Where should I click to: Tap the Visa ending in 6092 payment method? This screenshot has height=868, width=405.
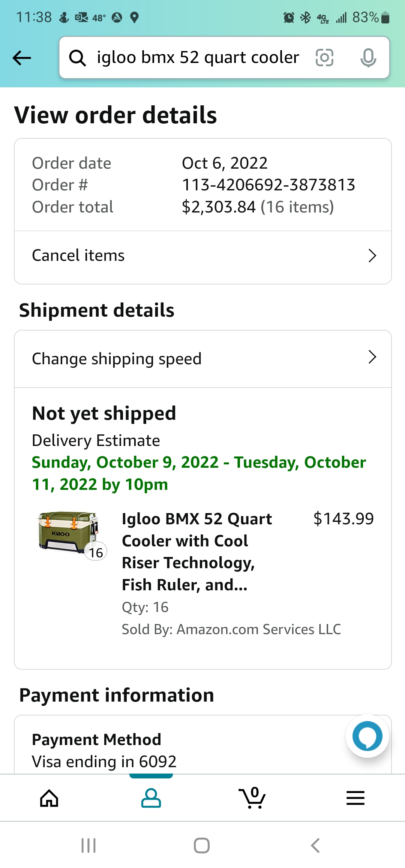pyautogui.click(x=104, y=762)
